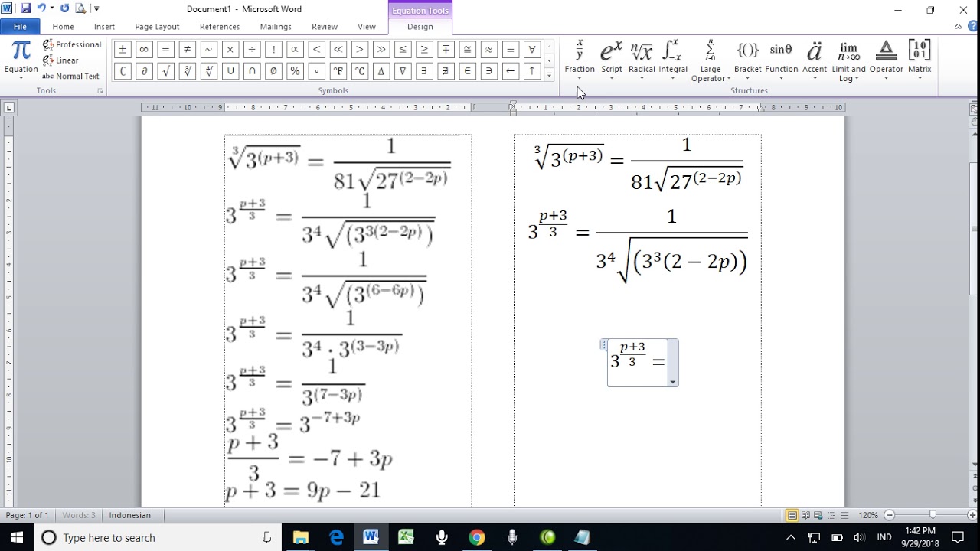This screenshot has height=551, width=980.
Task: Insert the greater-than-or-equal symbol
Action: point(424,50)
